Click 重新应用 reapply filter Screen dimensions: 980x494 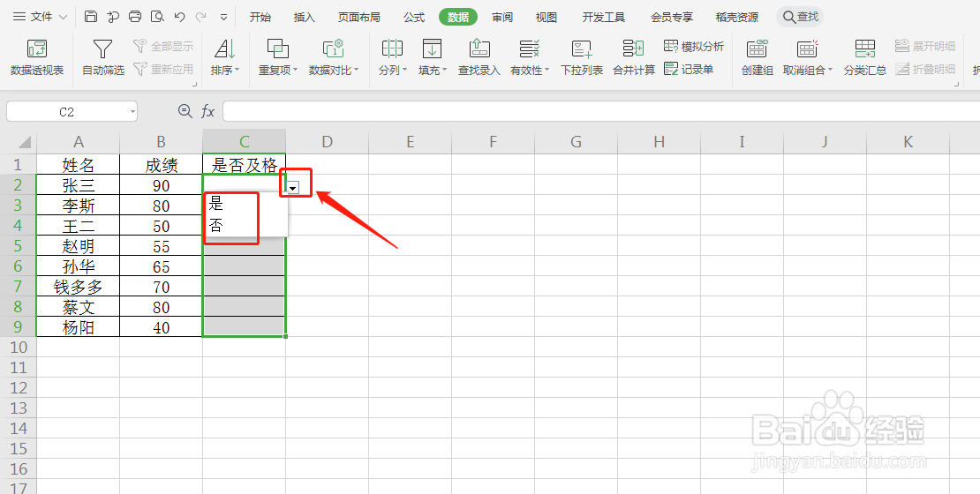(163, 70)
